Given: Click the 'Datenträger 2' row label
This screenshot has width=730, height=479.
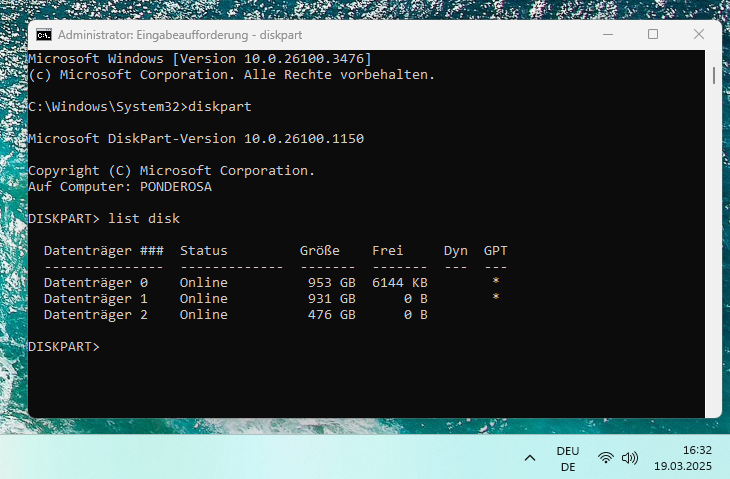Looking at the screenshot, I should (95, 315).
